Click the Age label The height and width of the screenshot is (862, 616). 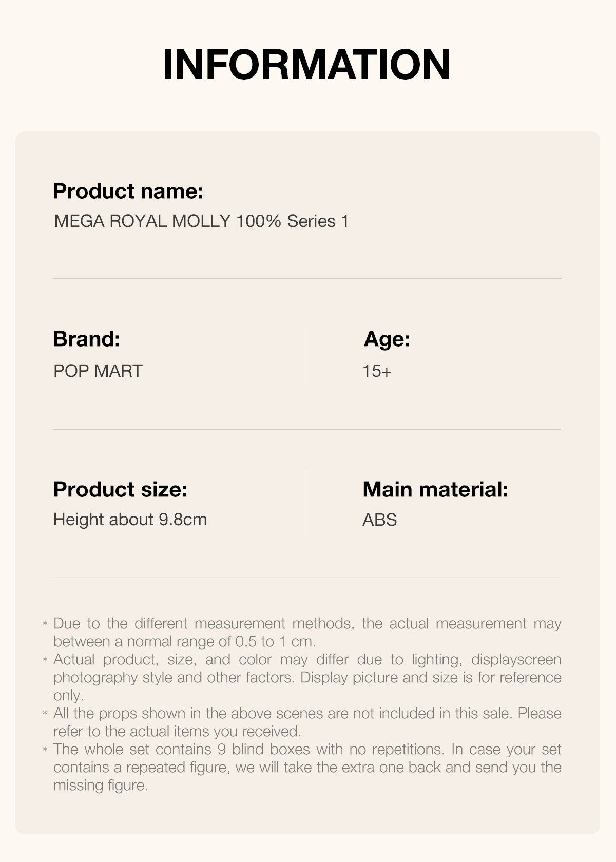click(387, 339)
